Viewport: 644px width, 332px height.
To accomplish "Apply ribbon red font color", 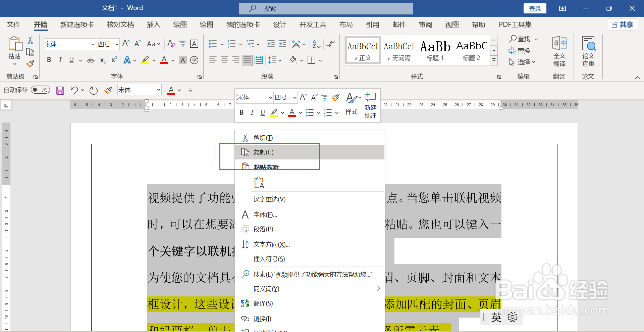I will 164,60.
